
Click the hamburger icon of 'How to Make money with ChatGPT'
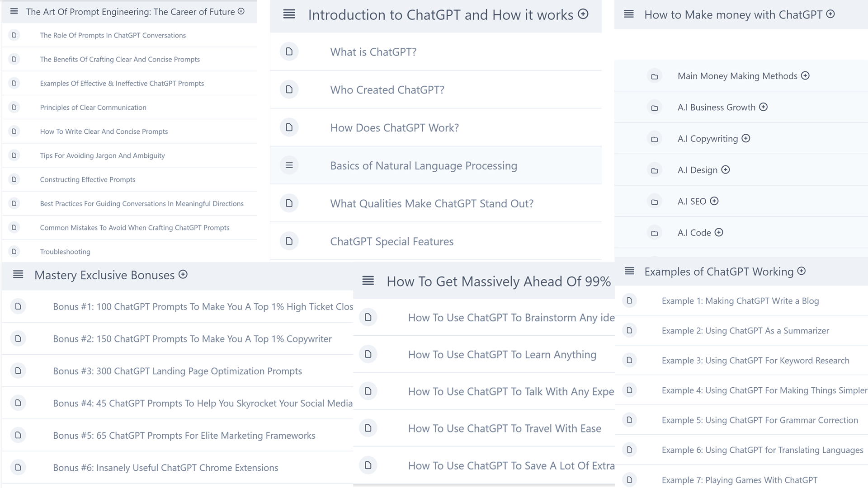[629, 14]
